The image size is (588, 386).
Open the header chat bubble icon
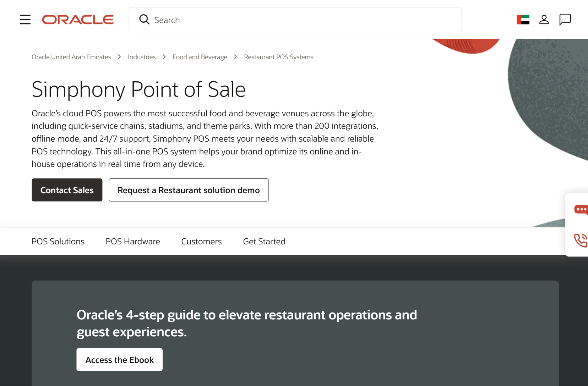(565, 20)
